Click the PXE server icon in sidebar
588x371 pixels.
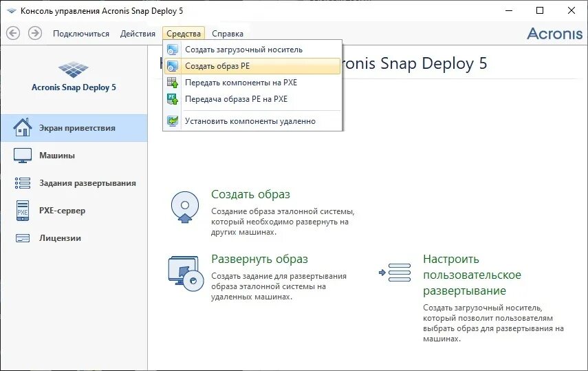(23, 211)
